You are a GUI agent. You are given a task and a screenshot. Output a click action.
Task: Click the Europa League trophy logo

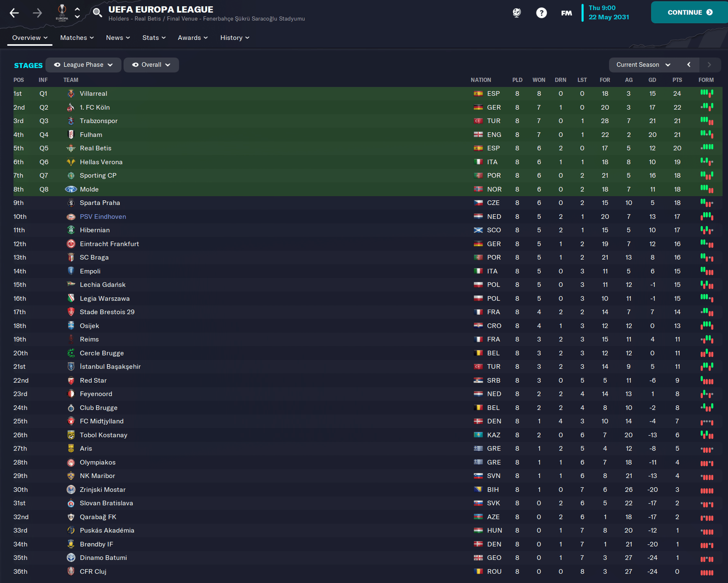click(x=62, y=13)
